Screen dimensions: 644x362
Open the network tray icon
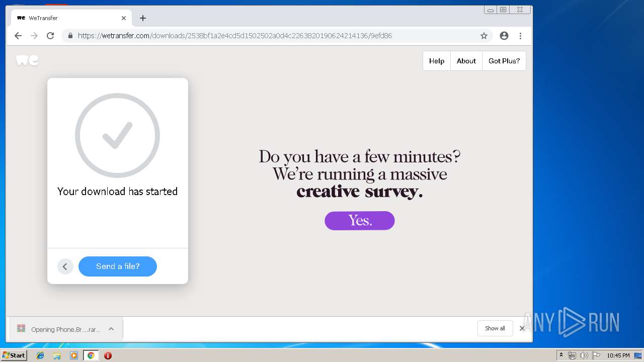(572, 355)
